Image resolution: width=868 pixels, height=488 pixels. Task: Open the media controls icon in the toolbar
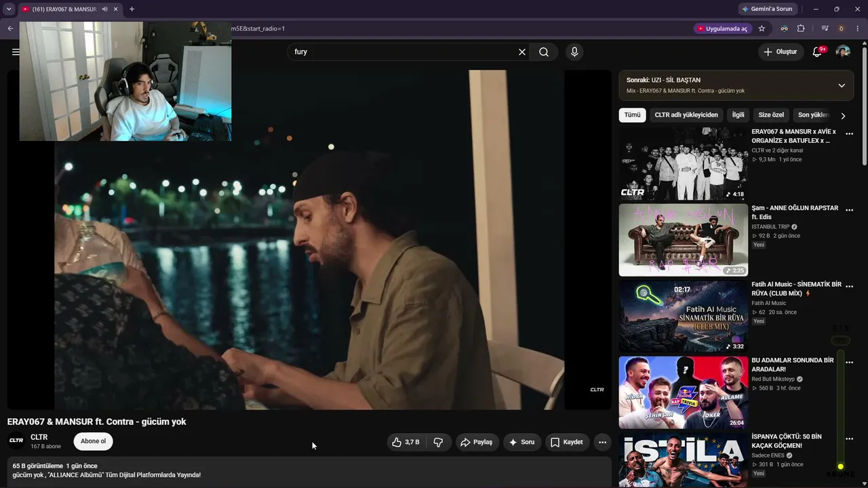tap(825, 28)
